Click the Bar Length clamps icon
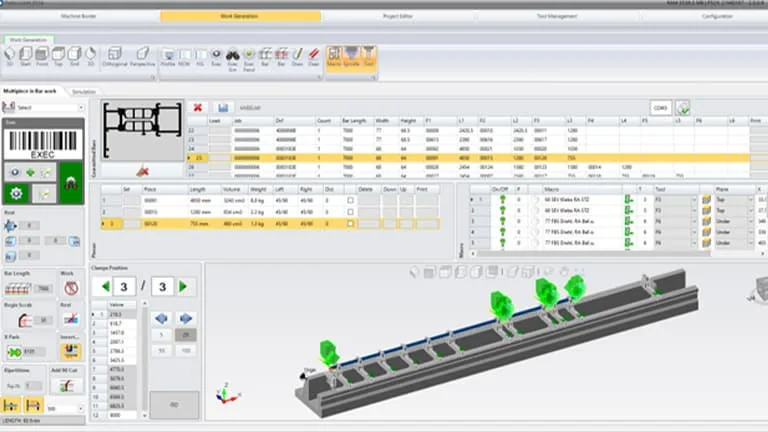The width and height of the screenshot is (768, 432). pos(17,288)
